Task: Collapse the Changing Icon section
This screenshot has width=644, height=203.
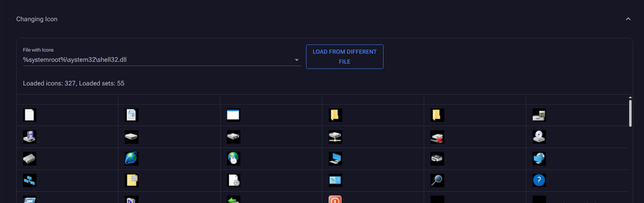Action: [x=628, y=19]
